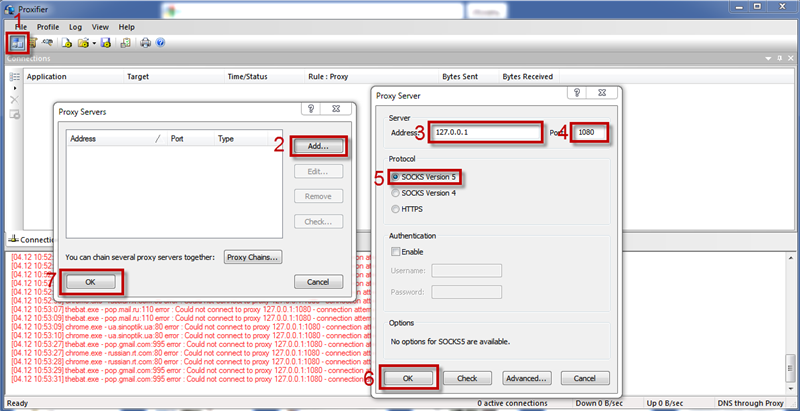Viewport: 800px width, 411px height.
Task: Select the SOCKS Version 4 radio button
Action: pos(395,193)
